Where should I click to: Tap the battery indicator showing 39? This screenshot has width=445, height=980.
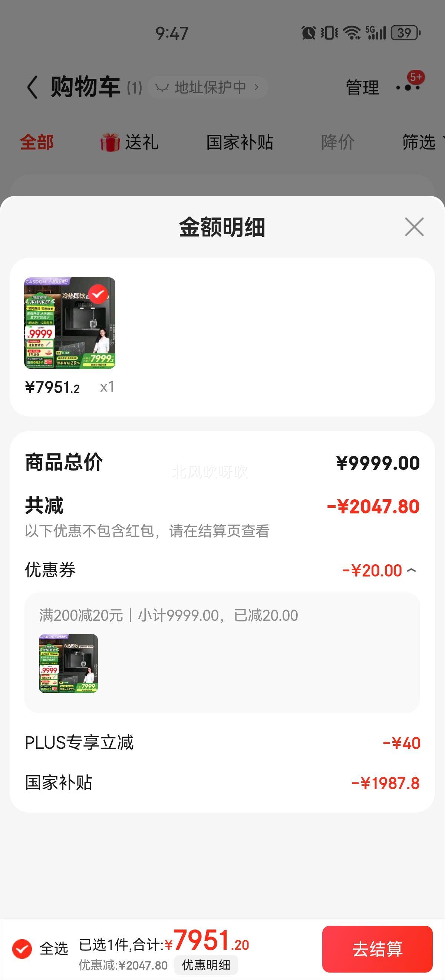(405, 33)
